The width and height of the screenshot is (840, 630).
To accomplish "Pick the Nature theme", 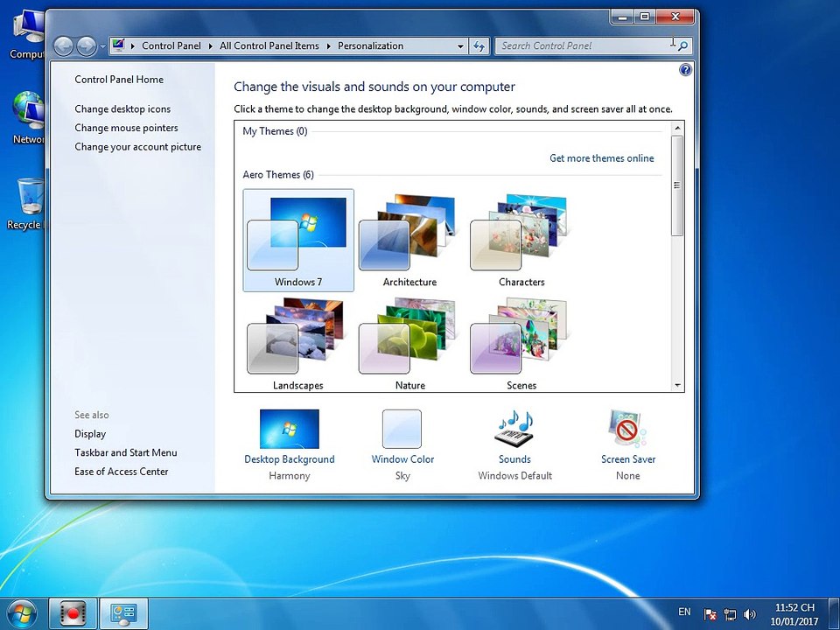I will (409, 343).
